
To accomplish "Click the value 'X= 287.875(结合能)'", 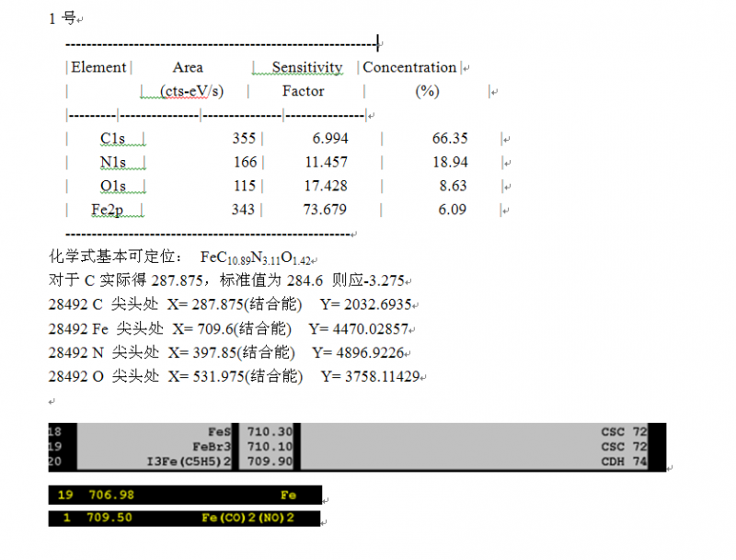I will point(235,304).
